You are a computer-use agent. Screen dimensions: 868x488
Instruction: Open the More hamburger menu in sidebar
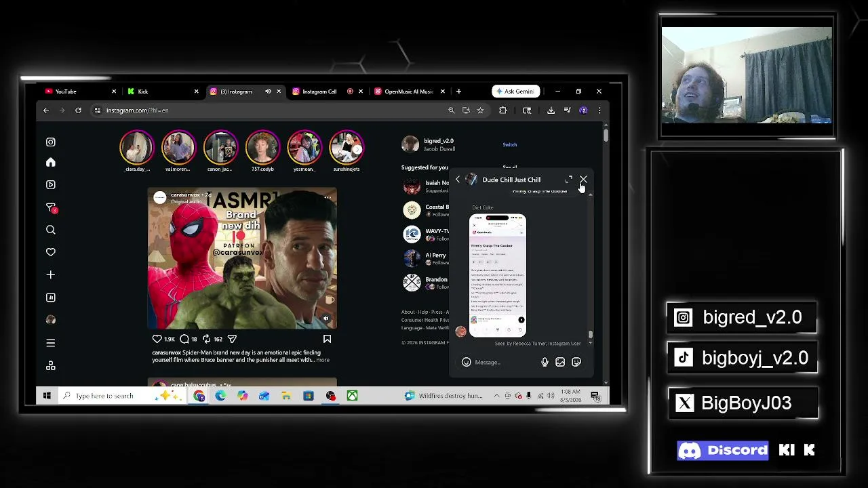tap(50, 343)
